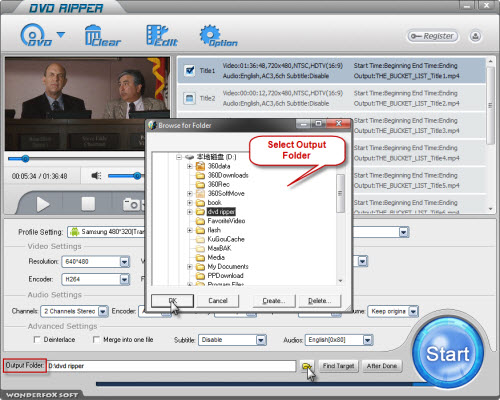Click the Output Folder path field
Screen dimensions: 500x400
click(171, 366)
